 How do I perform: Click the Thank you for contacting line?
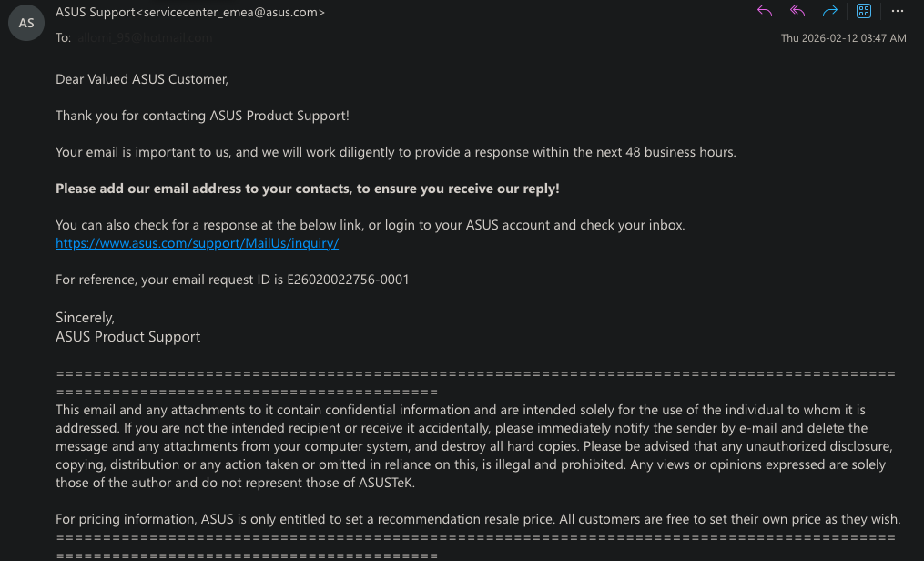coord(202,116)
